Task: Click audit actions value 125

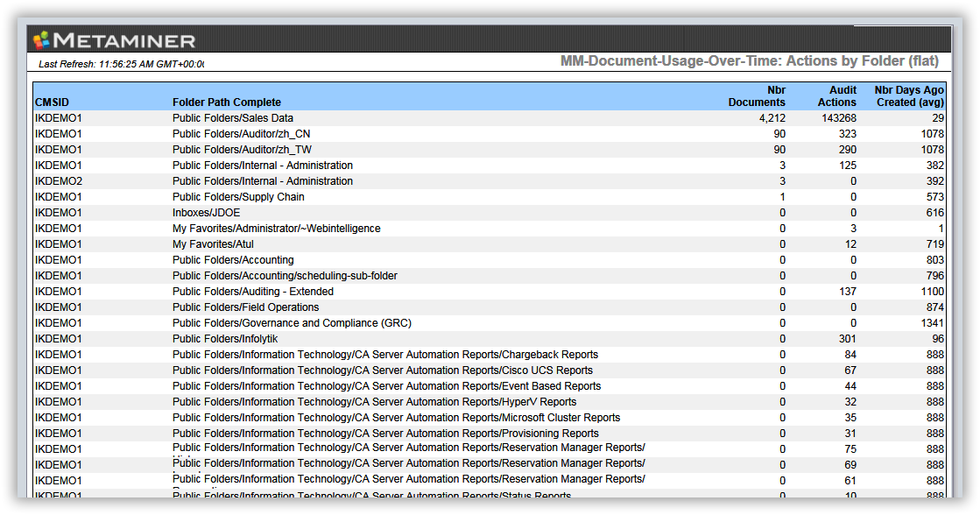Action: click(x=848, y=166)
